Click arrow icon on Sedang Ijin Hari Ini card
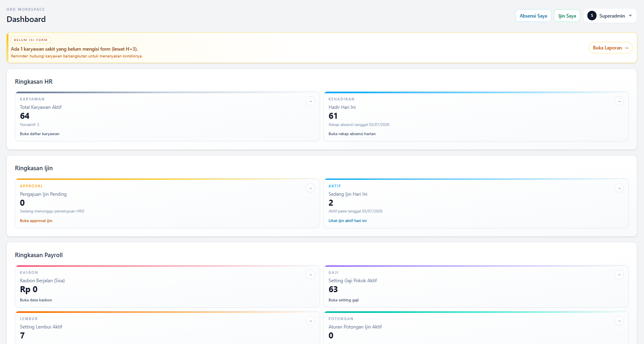 click(x=619, y=188)
